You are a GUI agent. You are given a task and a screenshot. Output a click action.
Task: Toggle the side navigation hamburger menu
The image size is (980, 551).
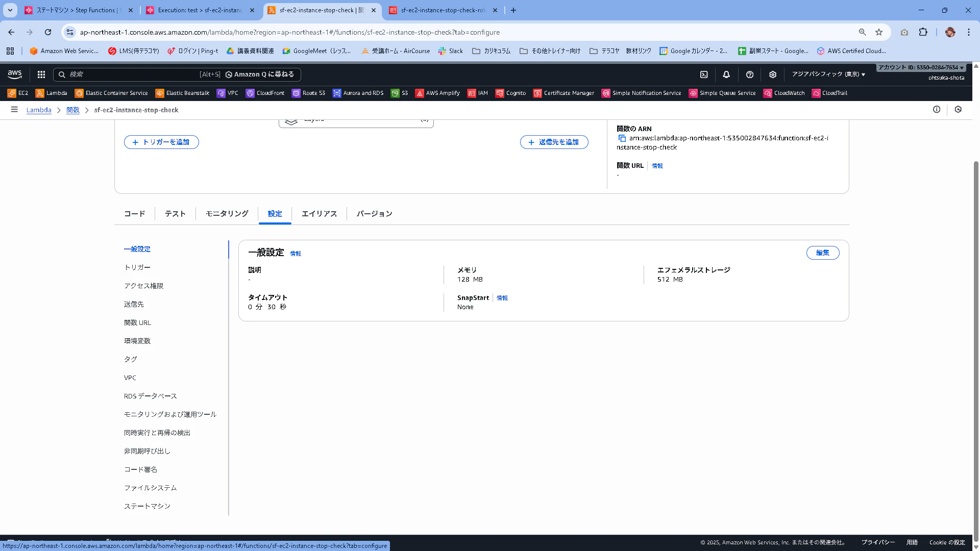coord(14,110)
